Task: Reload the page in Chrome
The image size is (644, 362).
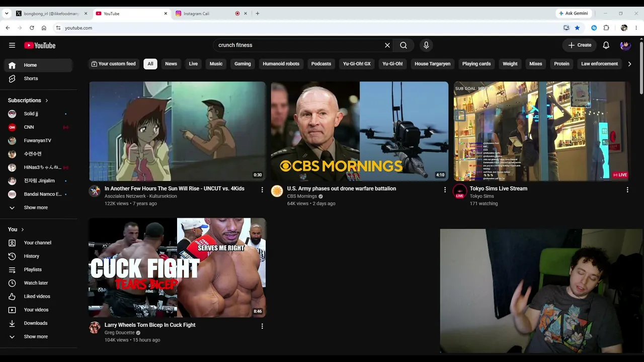Action: [32, 28]
